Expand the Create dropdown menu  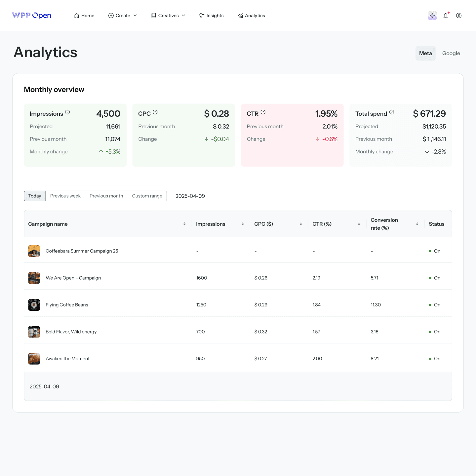(x=123, y=16)
